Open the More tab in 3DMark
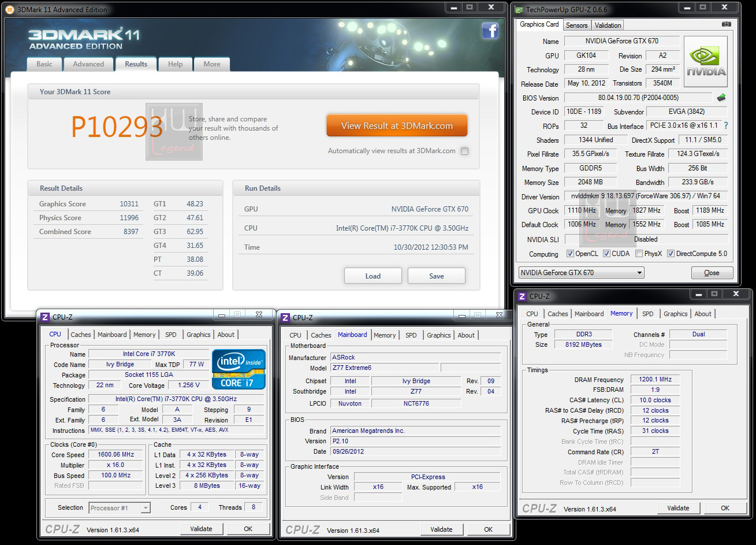The height and width of the screenshot is (545, 756). (212, 64)
